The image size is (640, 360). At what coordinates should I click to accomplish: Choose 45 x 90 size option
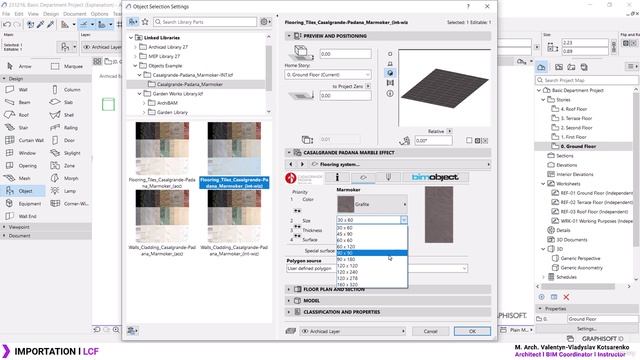(372, 234)
